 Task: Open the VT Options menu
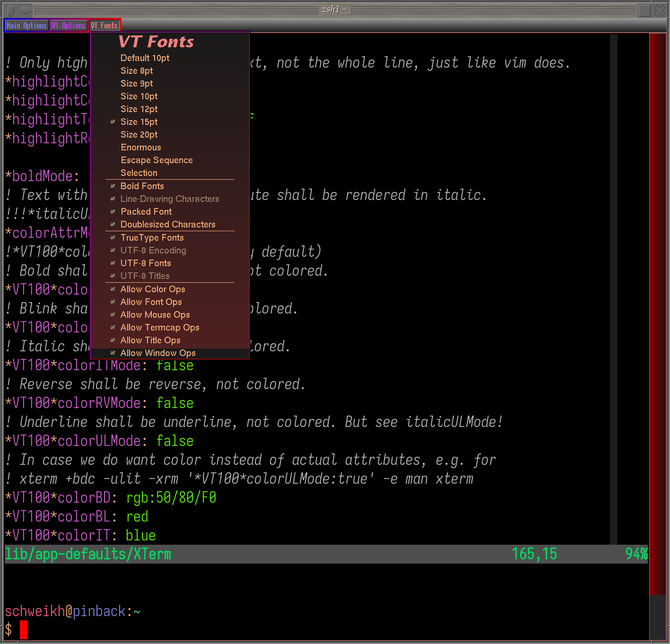[69, 26]
